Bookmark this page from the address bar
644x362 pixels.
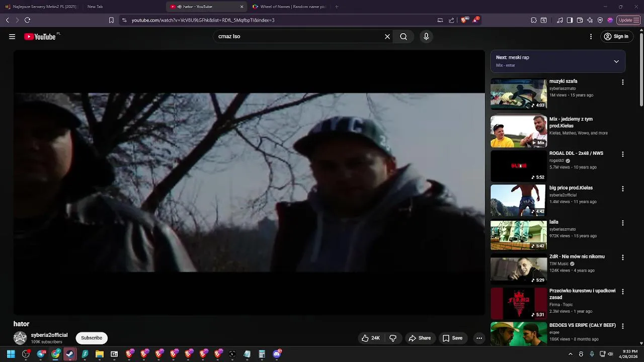click(x=111, y=20)
